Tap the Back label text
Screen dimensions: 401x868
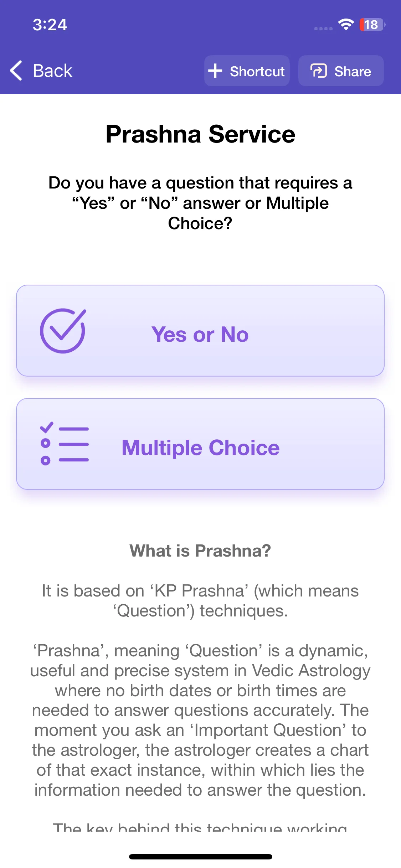(x=53, y=71)
